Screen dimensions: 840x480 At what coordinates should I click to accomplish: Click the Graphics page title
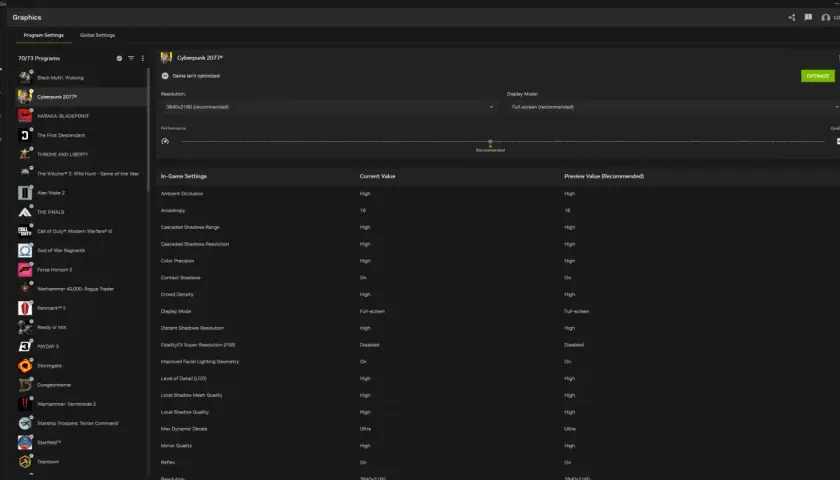click(27, 17)
